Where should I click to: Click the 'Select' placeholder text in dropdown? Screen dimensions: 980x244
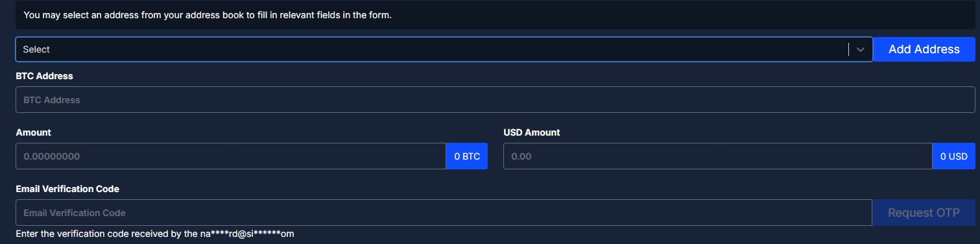(x=36, y=49)
